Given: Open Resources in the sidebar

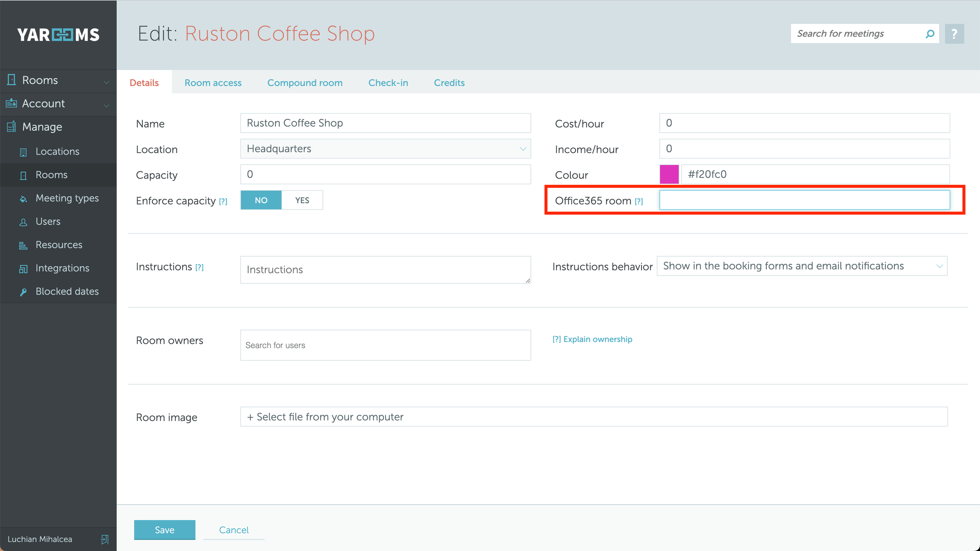Looking at the screenshot, I should point(59,245).
